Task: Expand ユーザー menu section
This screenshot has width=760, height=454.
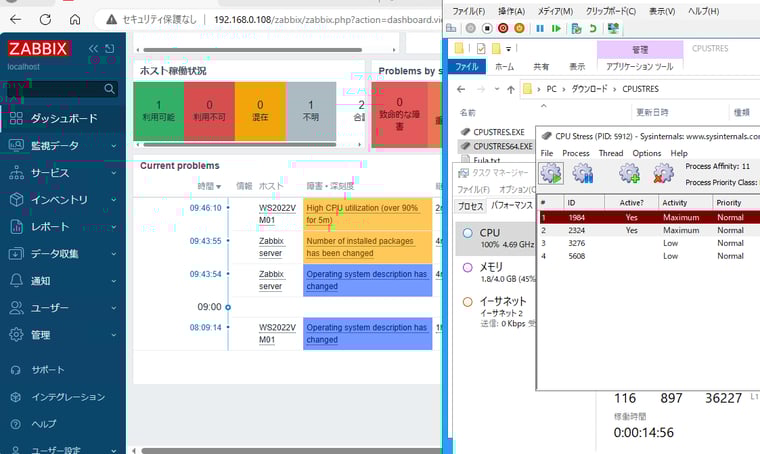Action: pyautogui.click(x=63, y=308)
